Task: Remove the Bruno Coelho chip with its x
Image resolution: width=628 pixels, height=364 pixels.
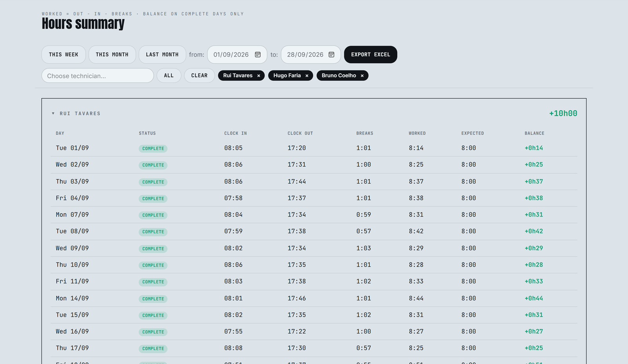Action: click(362, 76)
